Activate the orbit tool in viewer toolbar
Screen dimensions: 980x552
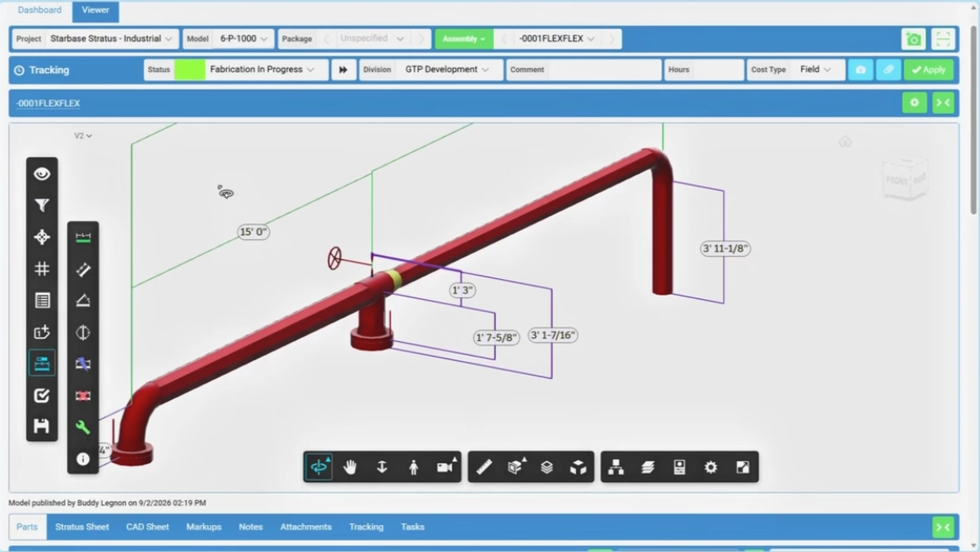pyautogui.click(x=319, y=467)
